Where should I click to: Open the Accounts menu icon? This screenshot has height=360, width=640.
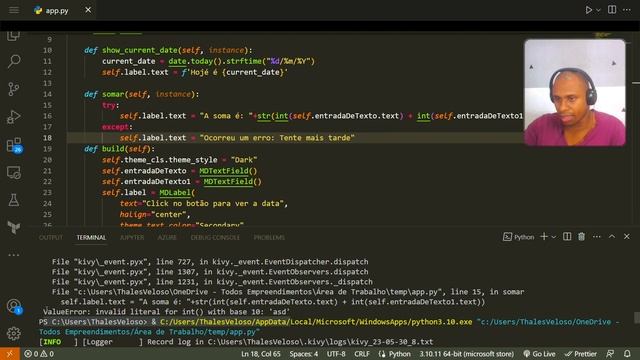(14, 306)
